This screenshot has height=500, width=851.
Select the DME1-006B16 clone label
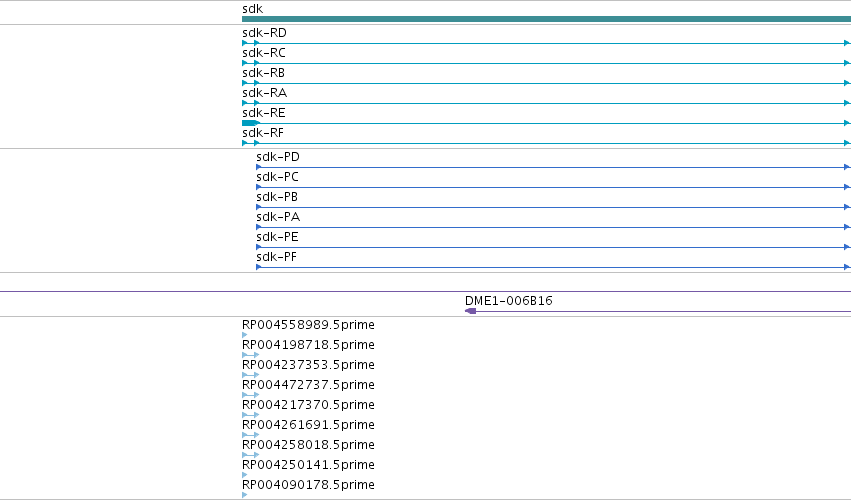pos(509,301)
